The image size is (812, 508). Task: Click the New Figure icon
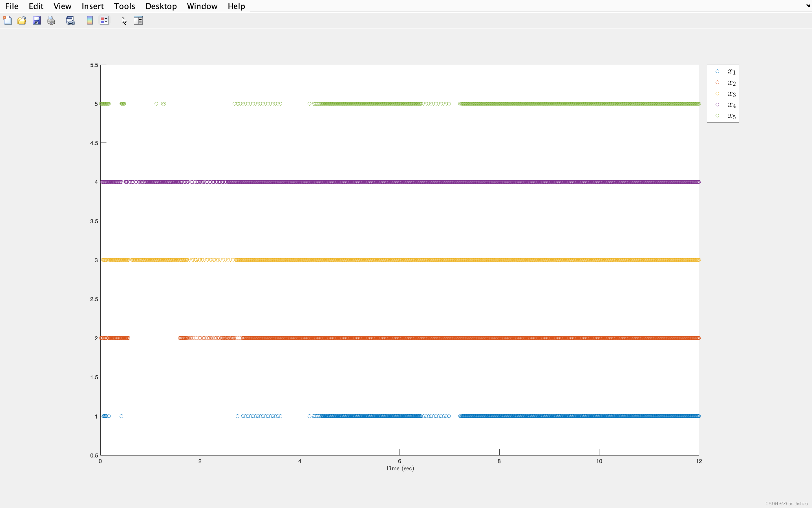[x=7, y=21]
